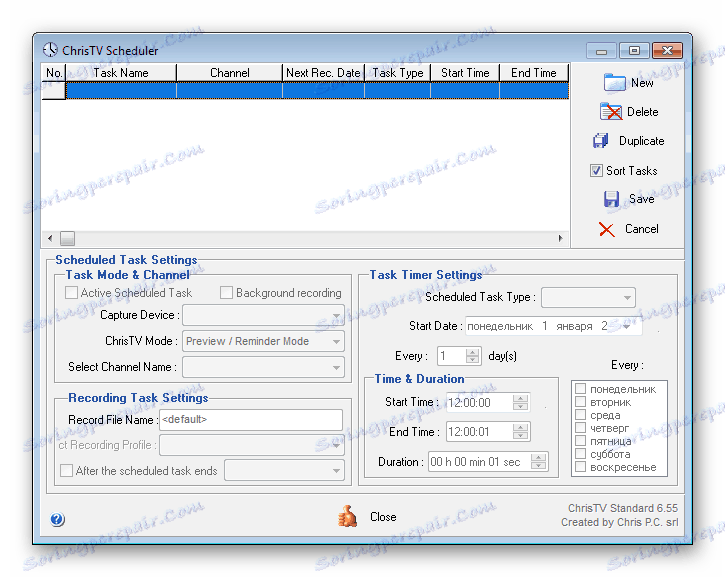Close the window with the red X
This screenshot has height=577, width=725.
click(667, 51)
